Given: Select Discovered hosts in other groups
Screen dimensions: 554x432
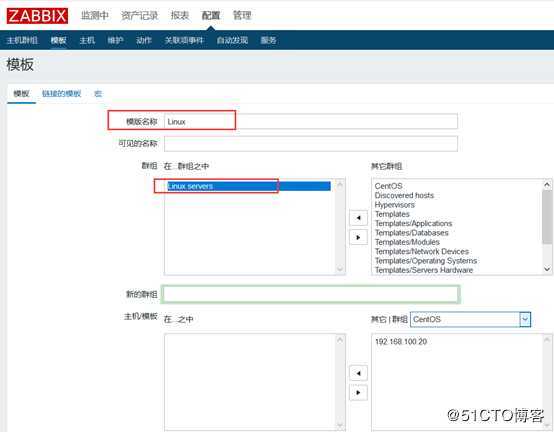Looking at the screenshot, I should tap(404, 195).
